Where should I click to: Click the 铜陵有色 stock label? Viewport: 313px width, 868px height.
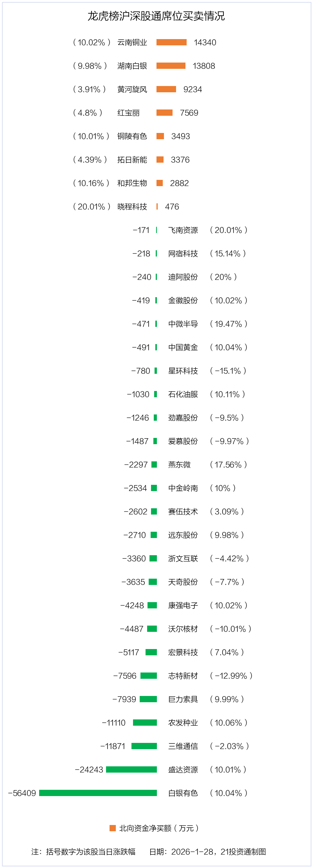point(132,136)
